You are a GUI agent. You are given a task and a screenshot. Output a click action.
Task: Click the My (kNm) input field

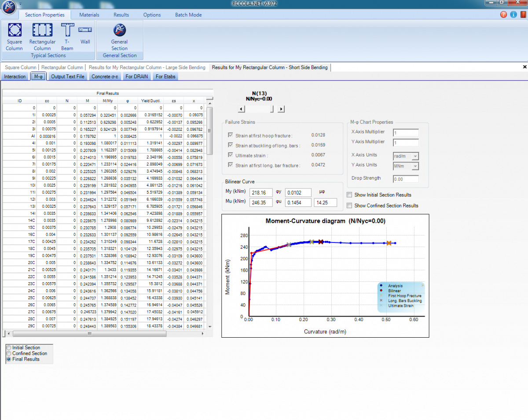click(261, 192)
